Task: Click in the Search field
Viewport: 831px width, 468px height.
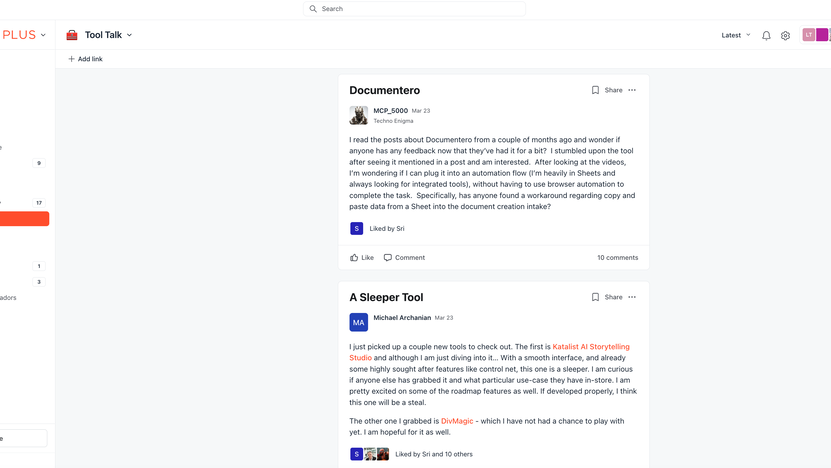Action: click(x=414, y=9)
